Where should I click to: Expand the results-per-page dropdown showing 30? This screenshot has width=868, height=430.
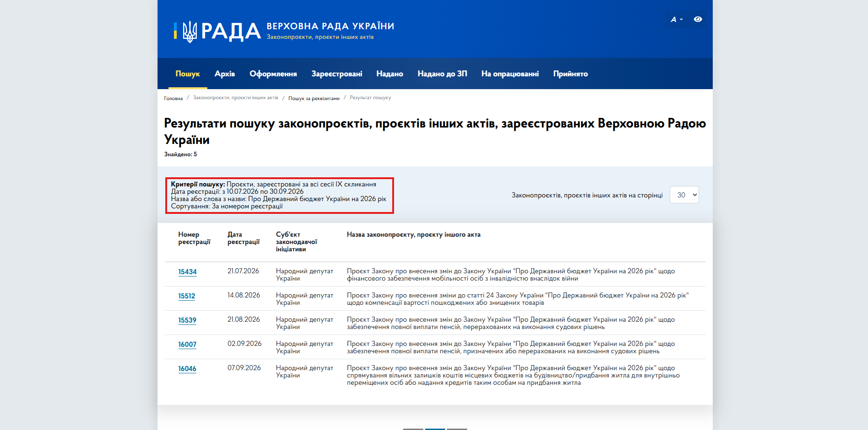[x=684, y=195]
